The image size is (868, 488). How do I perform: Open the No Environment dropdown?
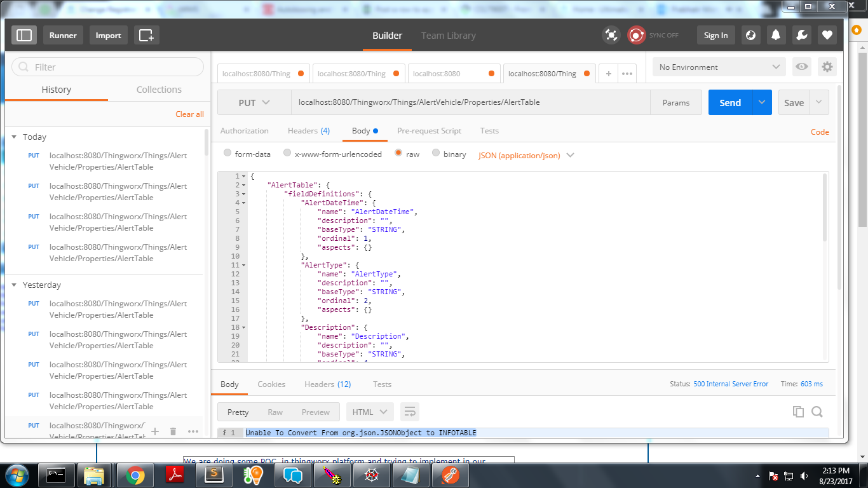(719, 67)
